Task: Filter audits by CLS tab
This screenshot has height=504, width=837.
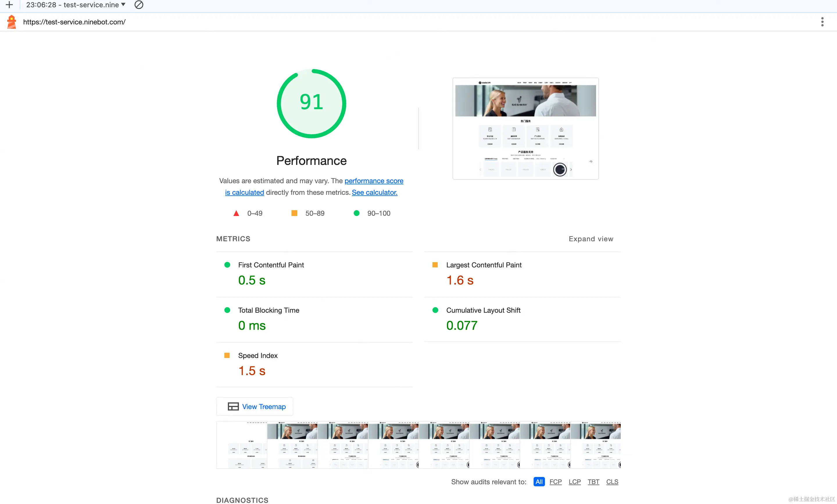Action: (612, 482)
